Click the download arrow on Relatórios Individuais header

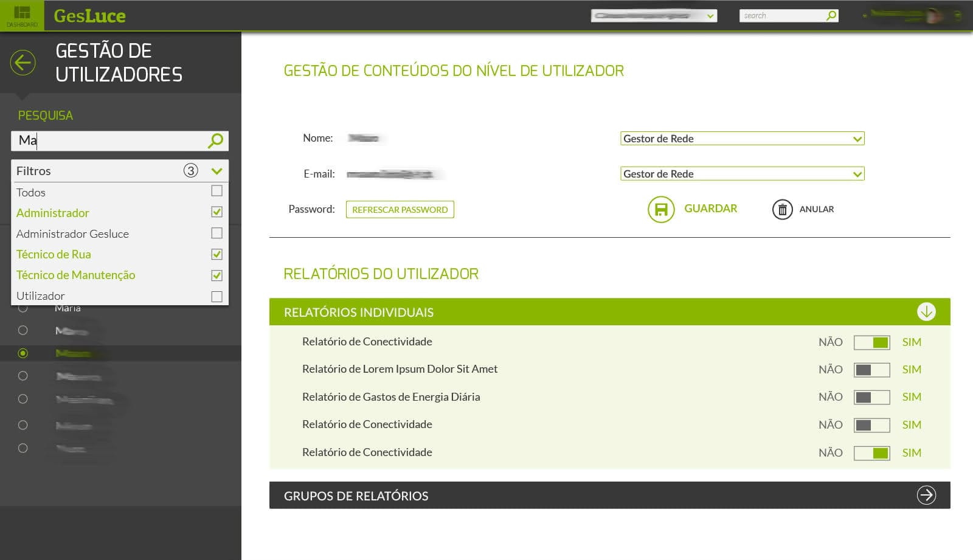(926, 312)
